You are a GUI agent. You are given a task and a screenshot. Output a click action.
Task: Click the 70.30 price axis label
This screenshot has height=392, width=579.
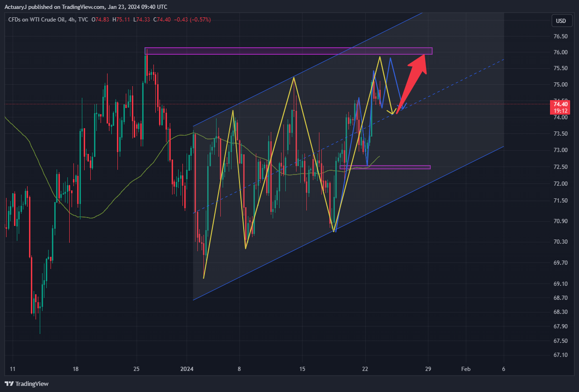click(x=561, y=242)
